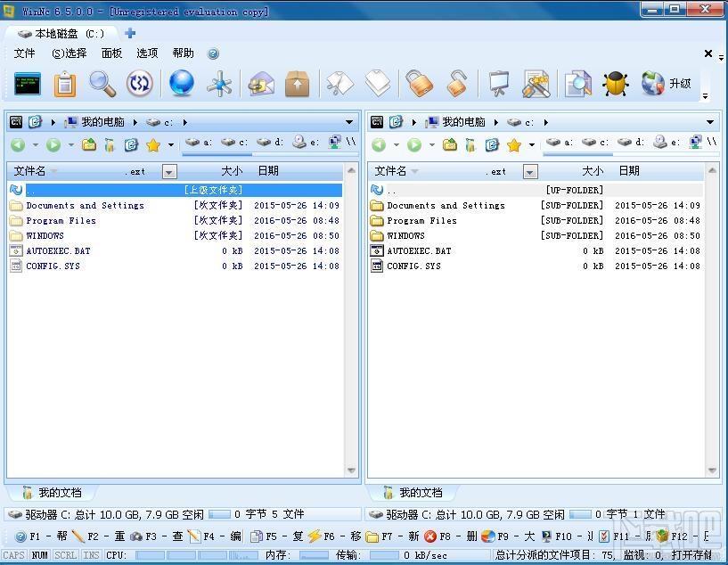
Task: Open the 文件 menu
Action: point(24,53)
